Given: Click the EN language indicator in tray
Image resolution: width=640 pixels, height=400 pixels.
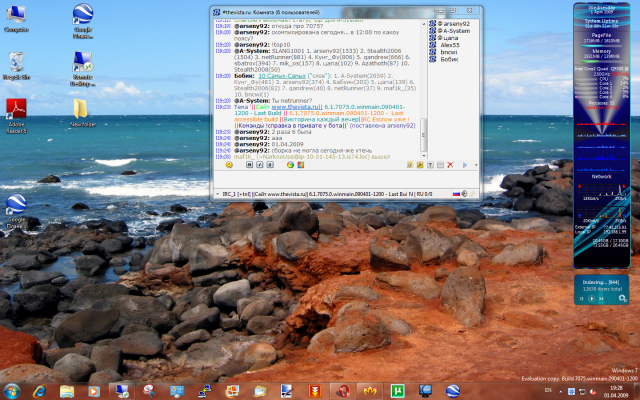Looking at the screenshot, I should pyautogui.click(x=548, y=391).
